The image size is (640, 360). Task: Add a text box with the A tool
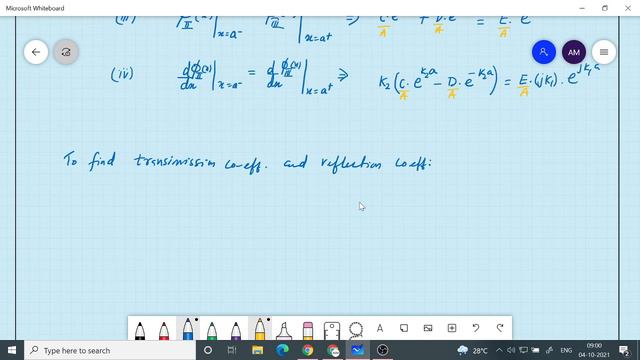tap(380, 328)
